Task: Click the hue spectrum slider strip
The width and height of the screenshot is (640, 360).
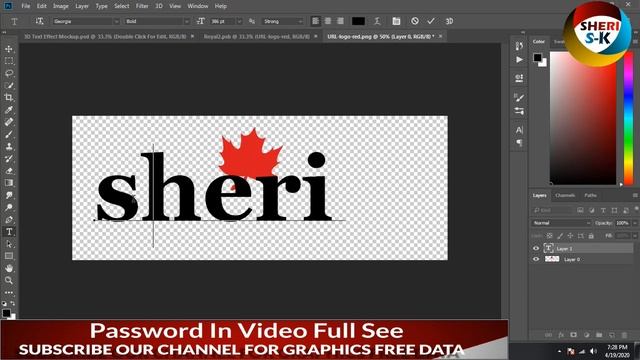Action: (x=629, y=118)
